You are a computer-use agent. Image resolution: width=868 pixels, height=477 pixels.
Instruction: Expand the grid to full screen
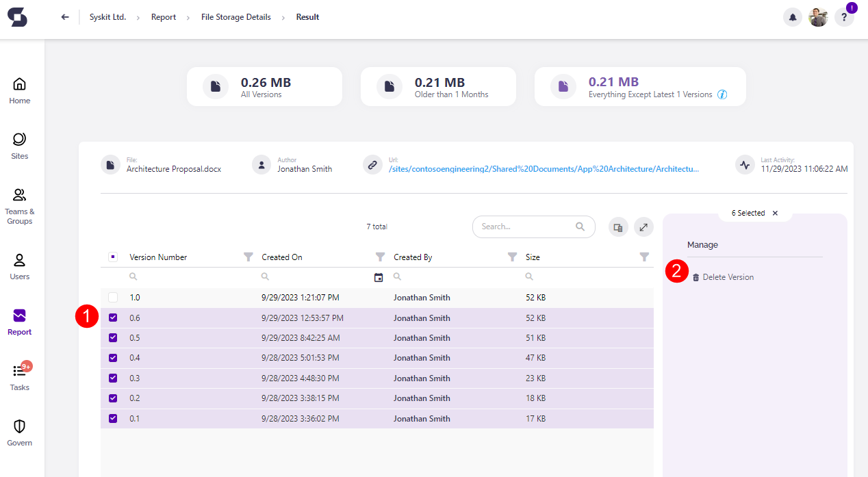click(643, 227)
